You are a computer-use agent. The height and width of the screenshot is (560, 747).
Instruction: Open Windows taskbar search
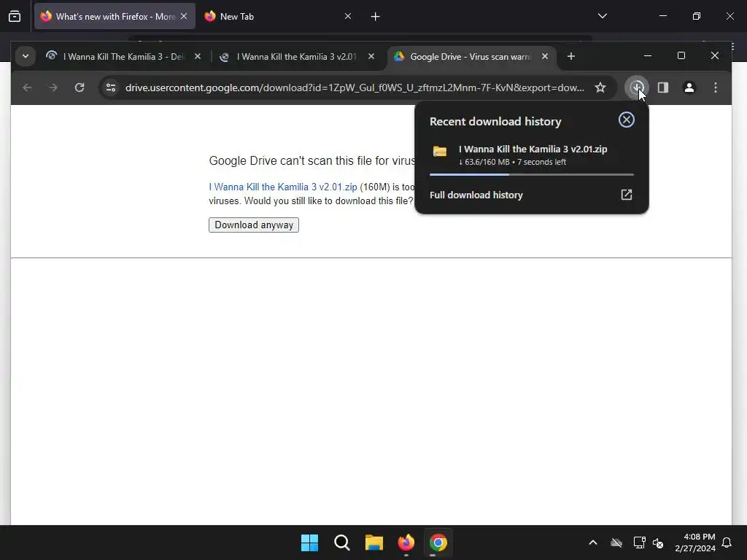[x=341, y=542]
